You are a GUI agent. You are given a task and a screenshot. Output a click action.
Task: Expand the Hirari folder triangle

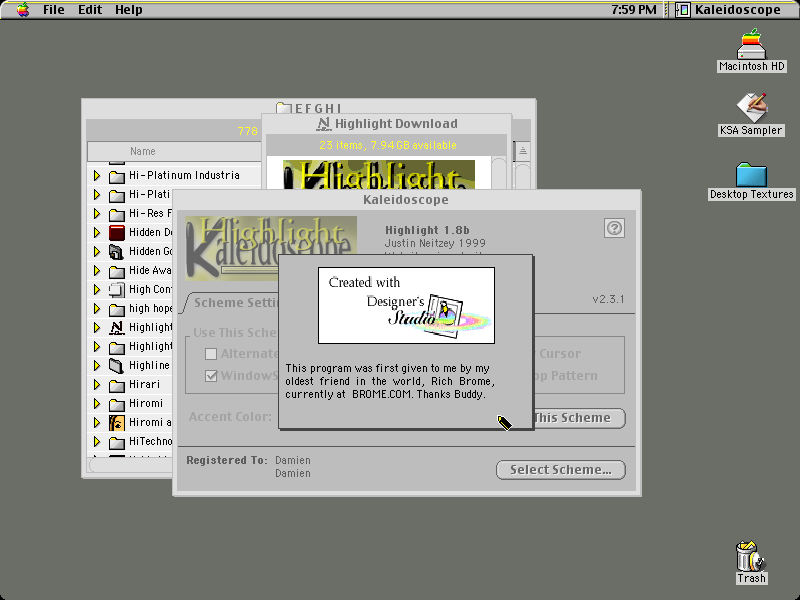tap(97, 385)
